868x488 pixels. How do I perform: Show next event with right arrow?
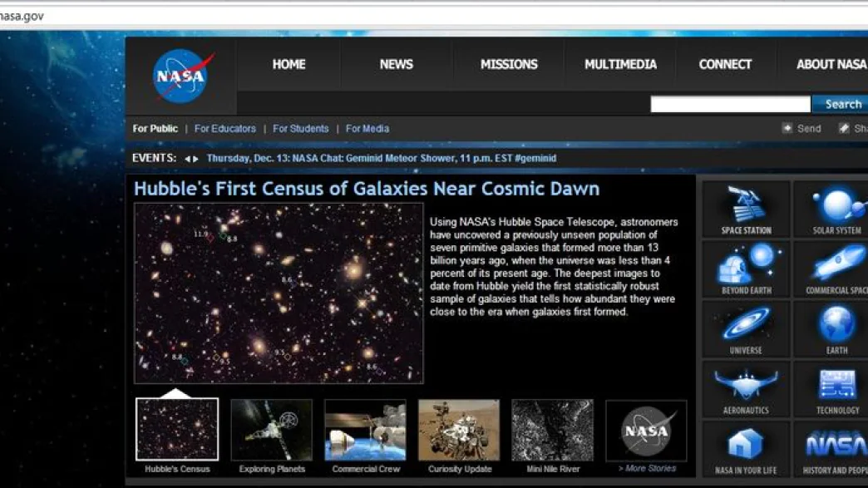195,159
